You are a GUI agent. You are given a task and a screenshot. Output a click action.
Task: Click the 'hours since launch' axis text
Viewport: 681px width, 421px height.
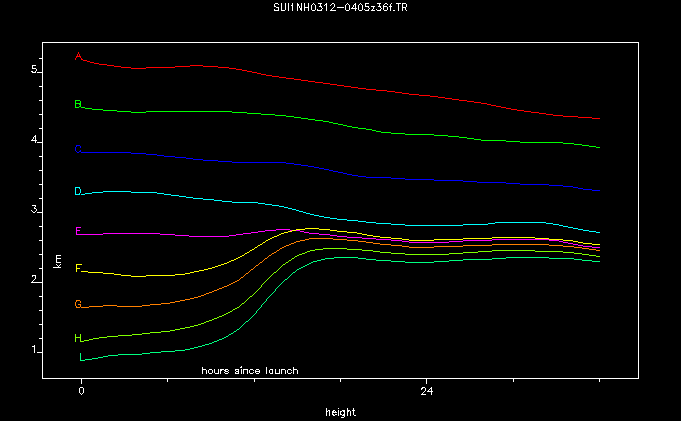pos(249,371)
